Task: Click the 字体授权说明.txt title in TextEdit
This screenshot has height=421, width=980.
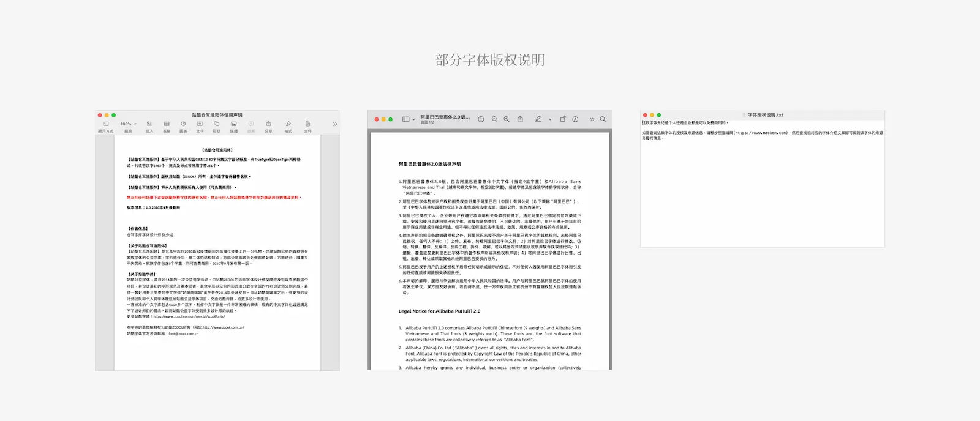Action: 765,115
